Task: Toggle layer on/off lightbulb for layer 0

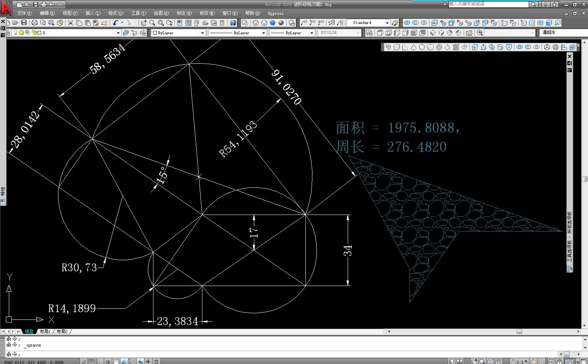Action: [x=15, y=33]
